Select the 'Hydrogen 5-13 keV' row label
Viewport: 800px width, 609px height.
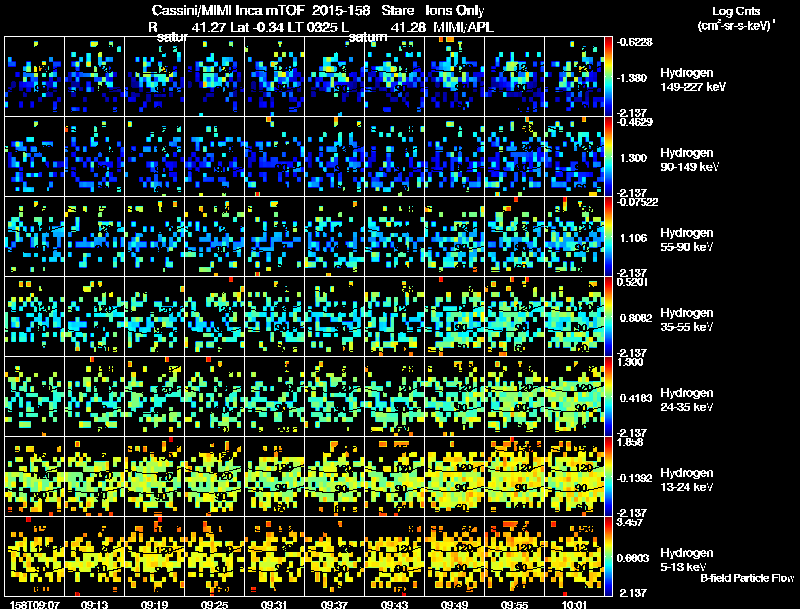687,560
